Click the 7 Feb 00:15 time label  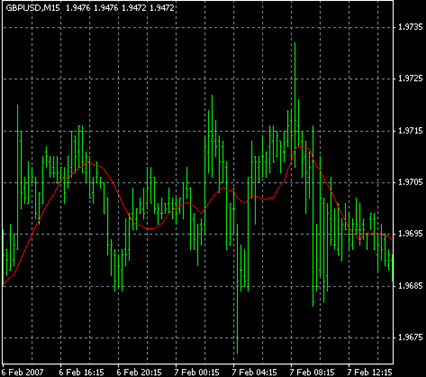(197, 372)
